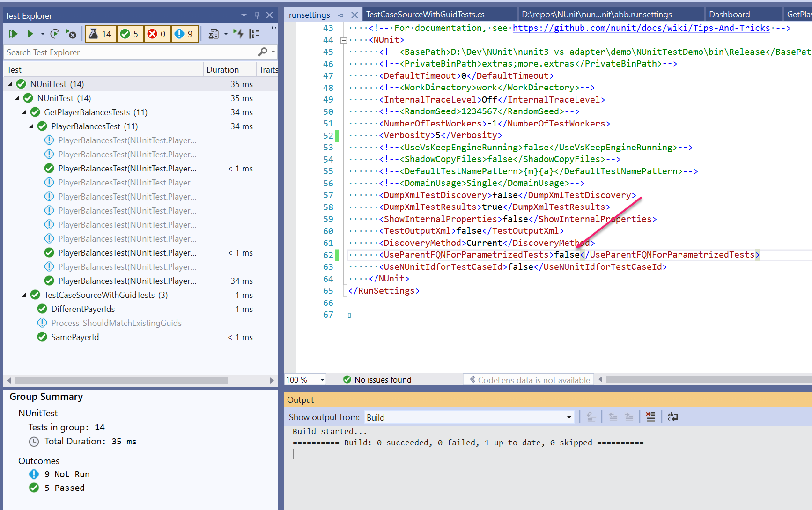Open Test Explorer settings icon
Image resolution: width=812 pixels, height=510 pixels.
(214, 33)
